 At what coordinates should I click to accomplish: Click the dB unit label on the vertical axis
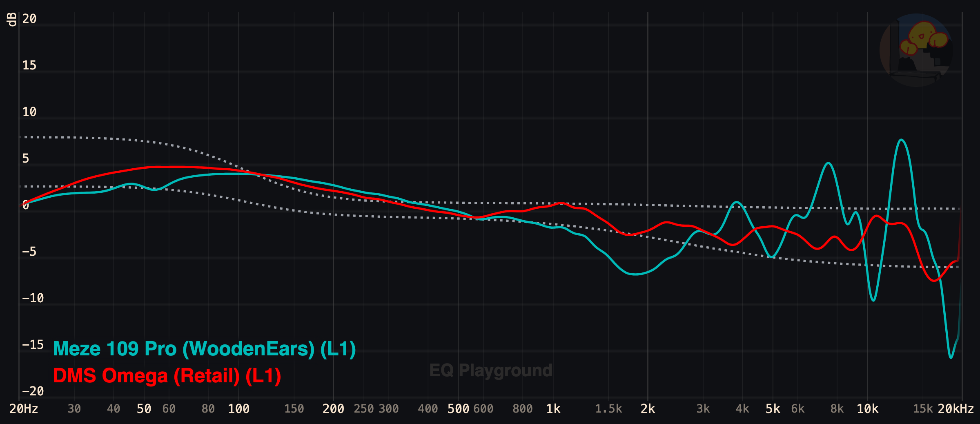click(x=12, y=19)
